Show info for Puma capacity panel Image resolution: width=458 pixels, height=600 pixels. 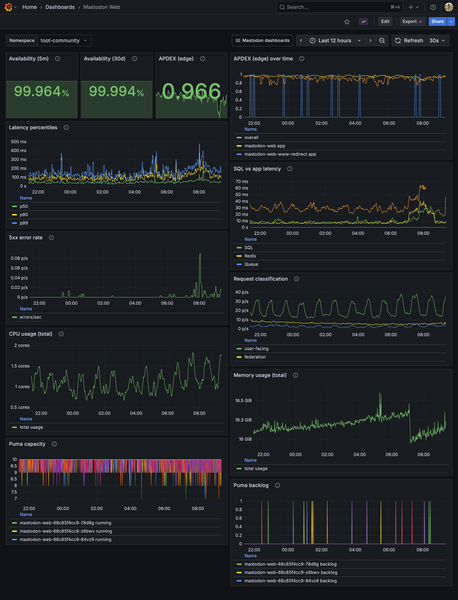54,444
